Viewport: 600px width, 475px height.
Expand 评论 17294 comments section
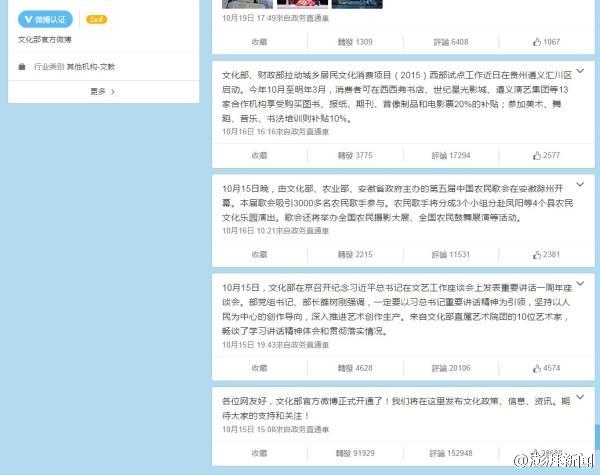pos(450,155)
